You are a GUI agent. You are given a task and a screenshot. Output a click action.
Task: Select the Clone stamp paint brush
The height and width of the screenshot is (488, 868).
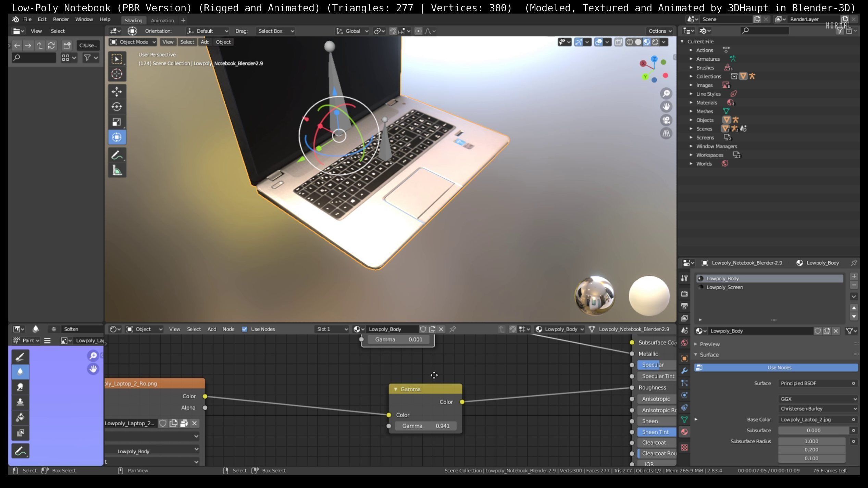point(20,402)
